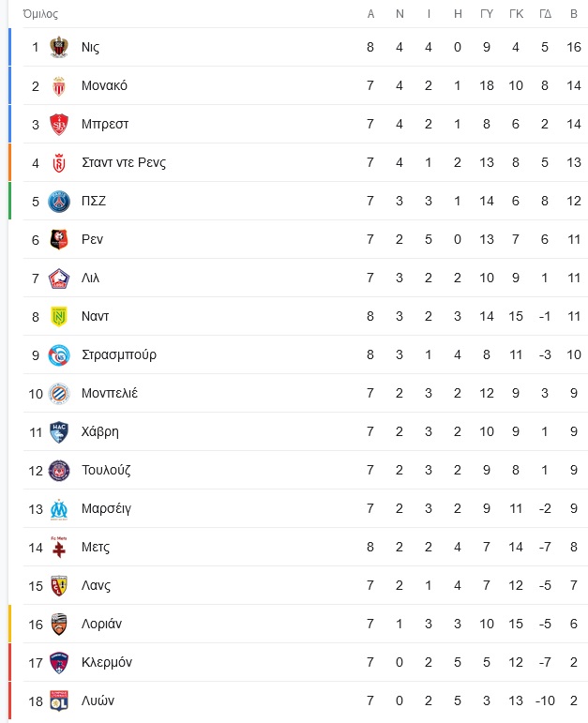Select the Monaco team logo
Viewport: 588px width, 723px height.
(x=59, y=85)
